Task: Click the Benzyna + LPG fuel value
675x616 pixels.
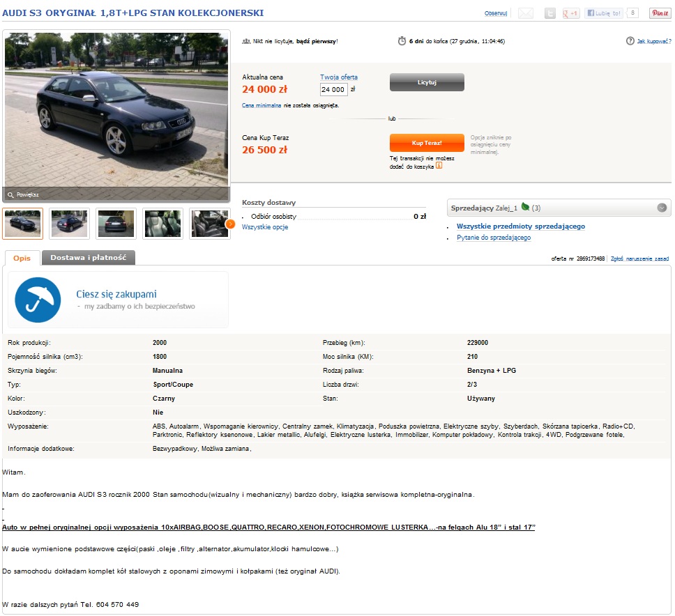Action: coord(491,371)
